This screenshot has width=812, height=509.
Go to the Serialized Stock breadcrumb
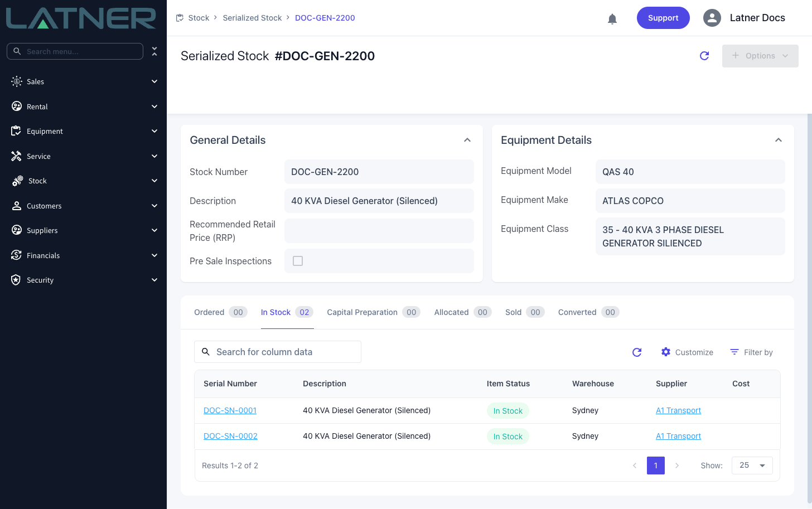252,18
